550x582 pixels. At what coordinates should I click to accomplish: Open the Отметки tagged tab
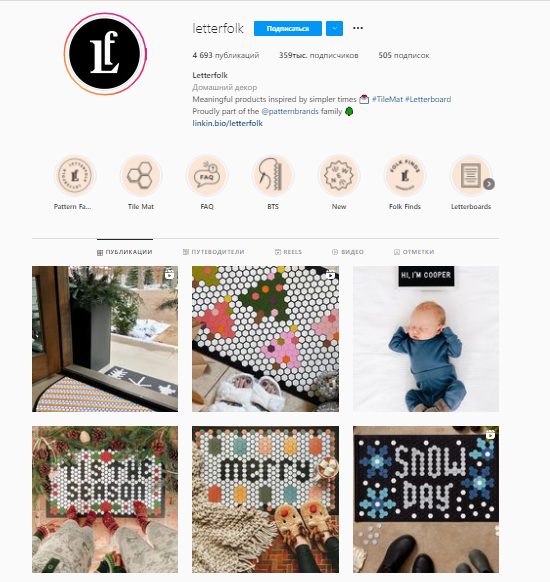pyautogui.click(x=414, y=252)
